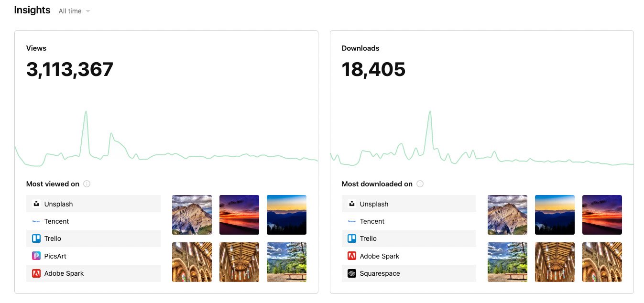The height and width of the screenshot is (303, 644).
Task: Click the Squarespace icon in downloads list
Action: click(x=352, y=273)
